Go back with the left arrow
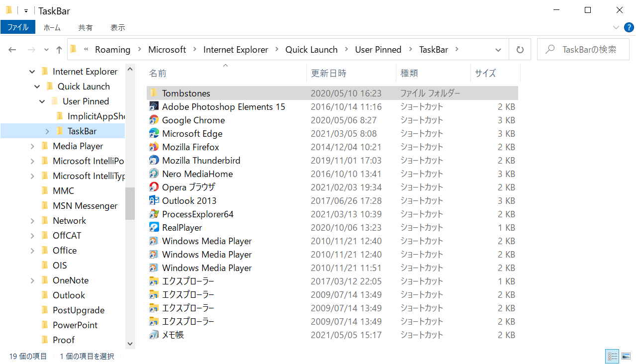This screenshot has width=636, height=364. point(12,50)
